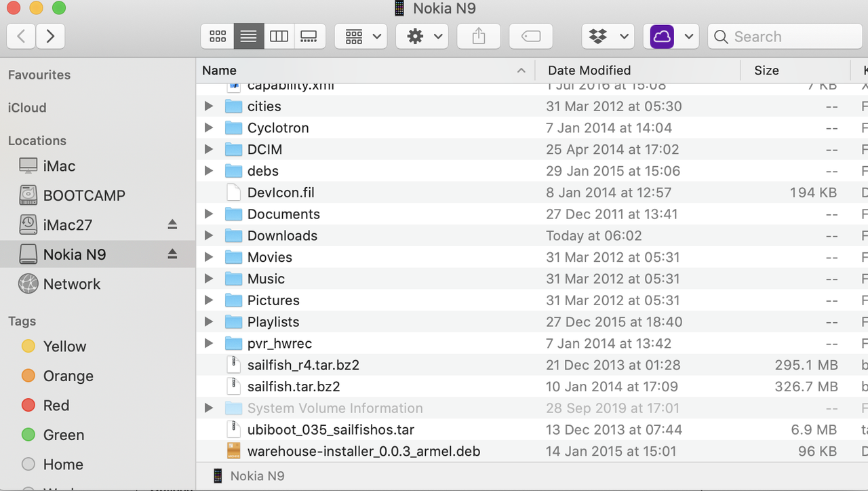Sort by the Size column header
Image resolution: width=868 pixels, height=491 pixels.
795,71
